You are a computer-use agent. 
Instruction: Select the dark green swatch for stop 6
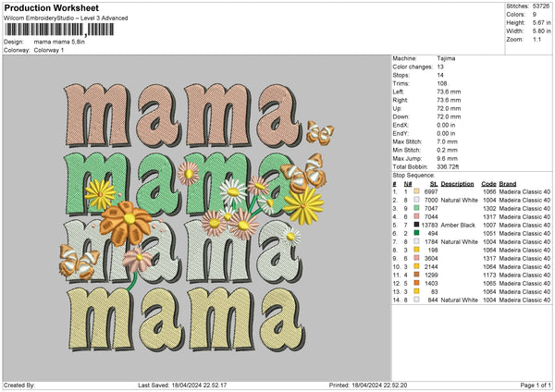click(416, 233)
